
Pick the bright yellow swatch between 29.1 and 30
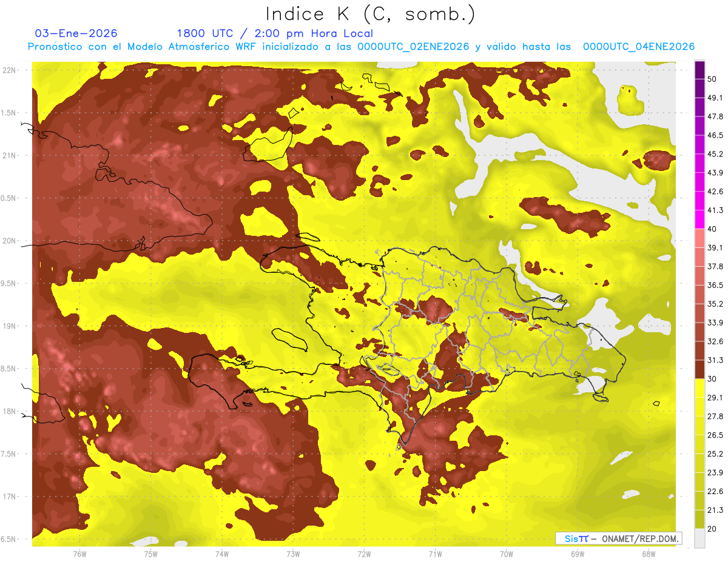click(699, 388)
